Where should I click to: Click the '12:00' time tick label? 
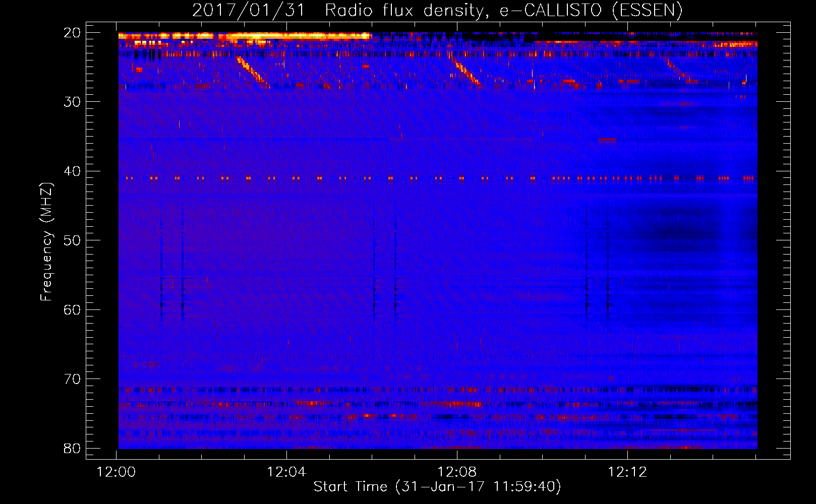116,472
